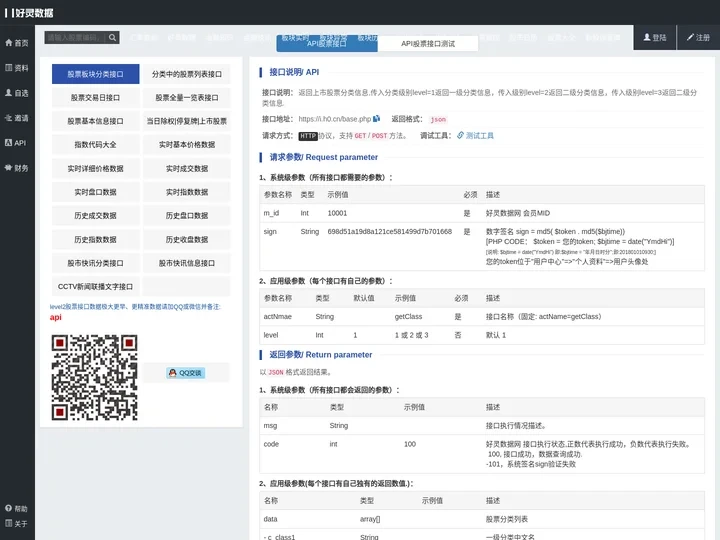Click the msg return parameter cell

point(270,426)
